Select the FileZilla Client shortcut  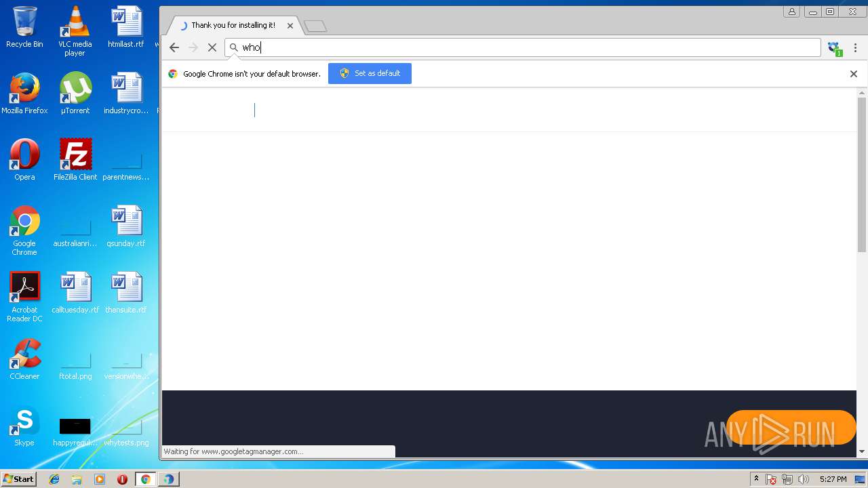pyautogui.click(x=75, y=159)
